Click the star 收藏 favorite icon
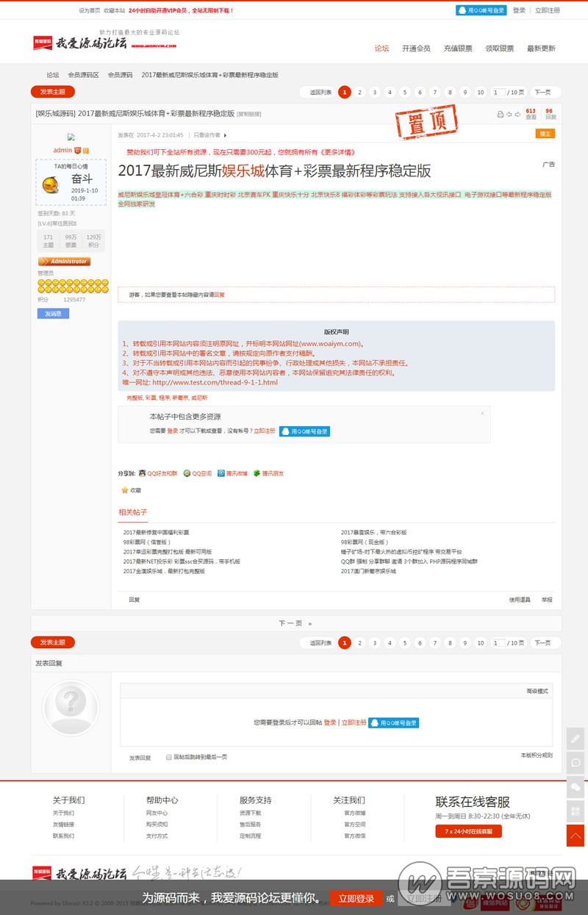This screenshot has width=588, height=915. pyautogui.click(x=125, y=489)
